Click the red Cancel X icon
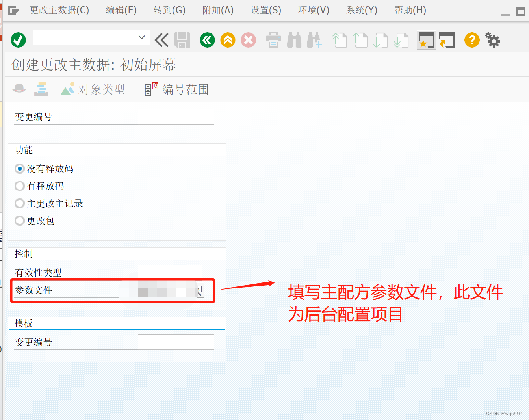529x420 pixels. click(x=248, y=40)
